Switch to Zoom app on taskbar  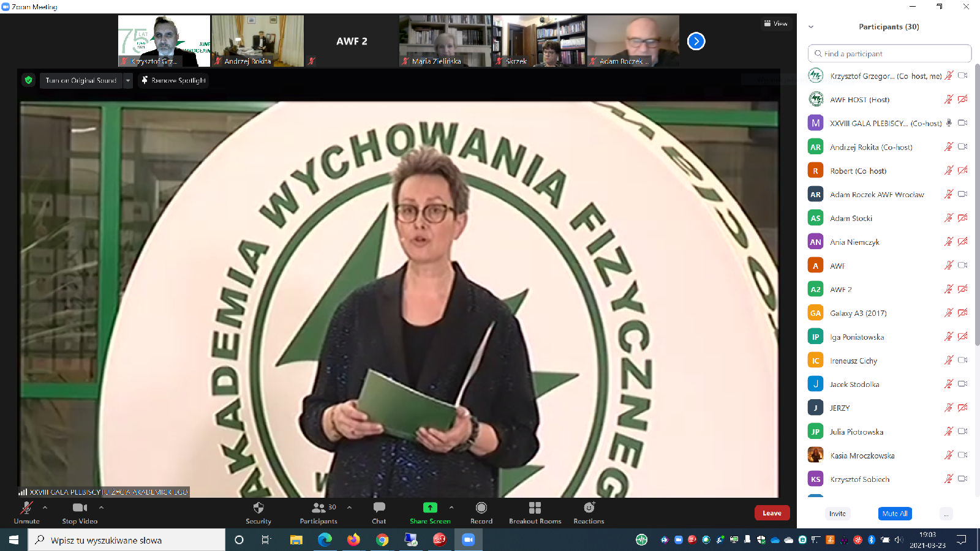[469, 539]
